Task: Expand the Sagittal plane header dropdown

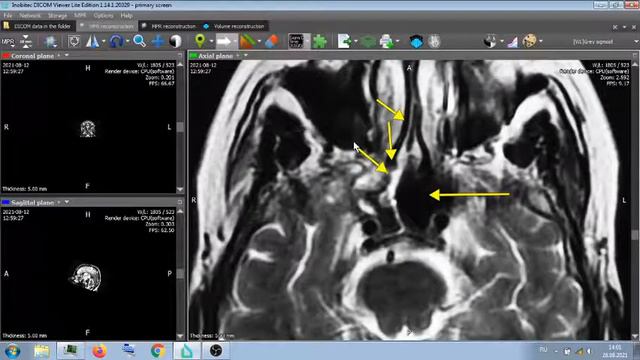Action: 67,202
